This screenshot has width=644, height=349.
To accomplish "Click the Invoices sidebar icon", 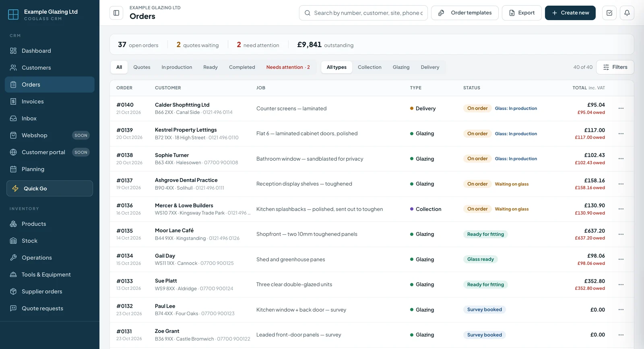I will click(x=13, y=101).
